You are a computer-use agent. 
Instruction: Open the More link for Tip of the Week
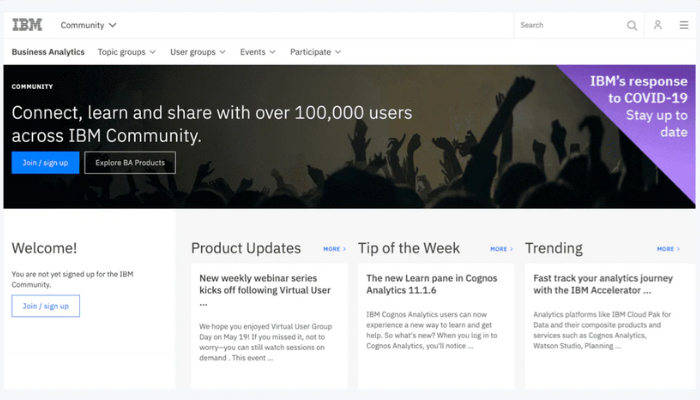501,249
